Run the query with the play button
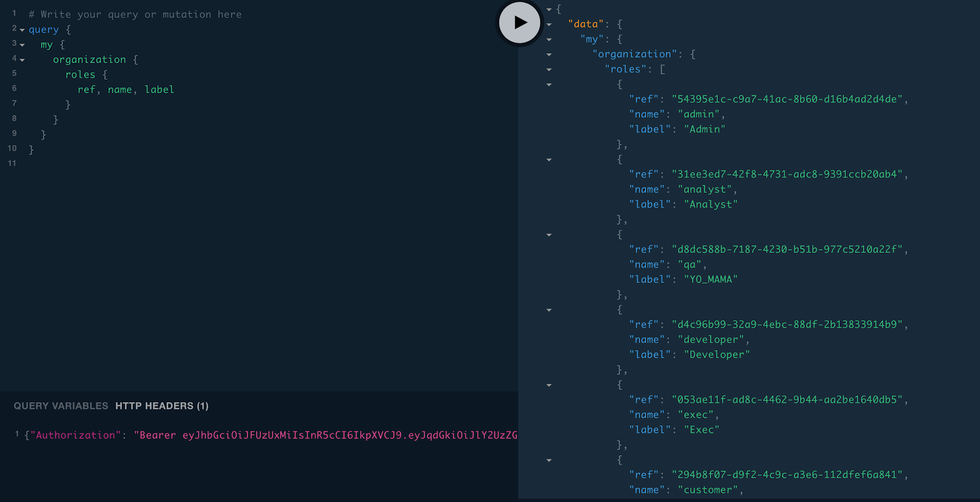The height and width of the screenshot is (502, 980). pos(519,23)
